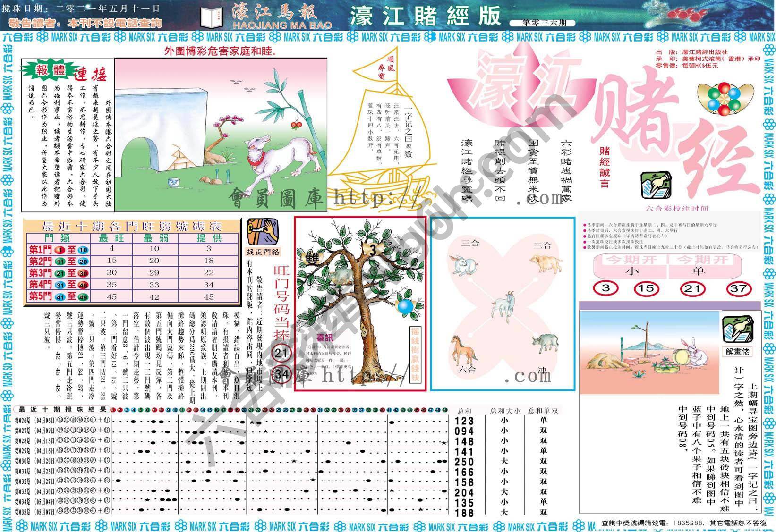The height and width of the screenshot is (532, 776).
Task: Click the 雙 label on the tree
Action: point(312,257)
